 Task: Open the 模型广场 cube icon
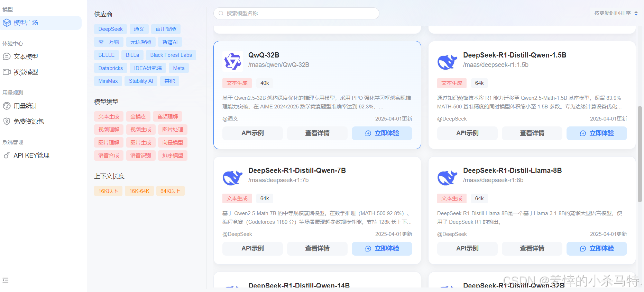point(7,23)
